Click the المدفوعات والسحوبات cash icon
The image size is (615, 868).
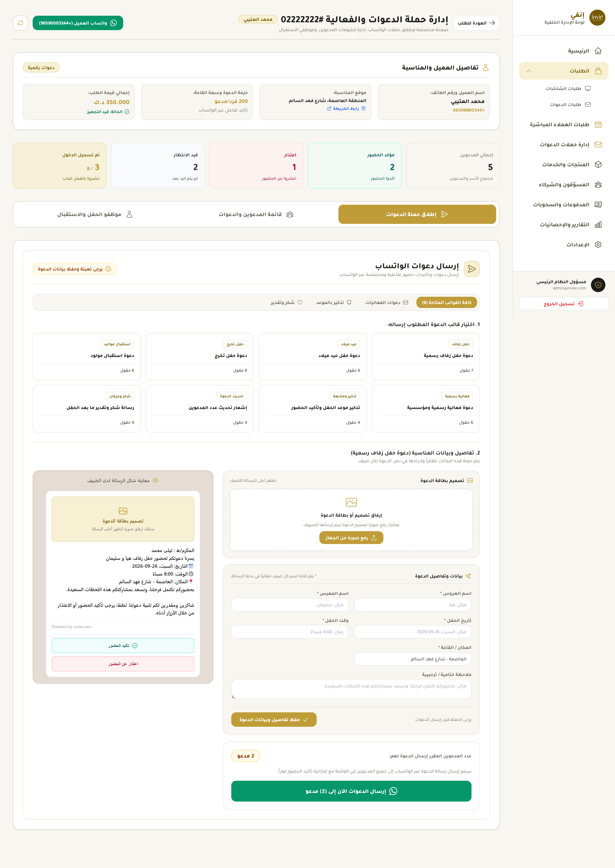tap(598, 205)
